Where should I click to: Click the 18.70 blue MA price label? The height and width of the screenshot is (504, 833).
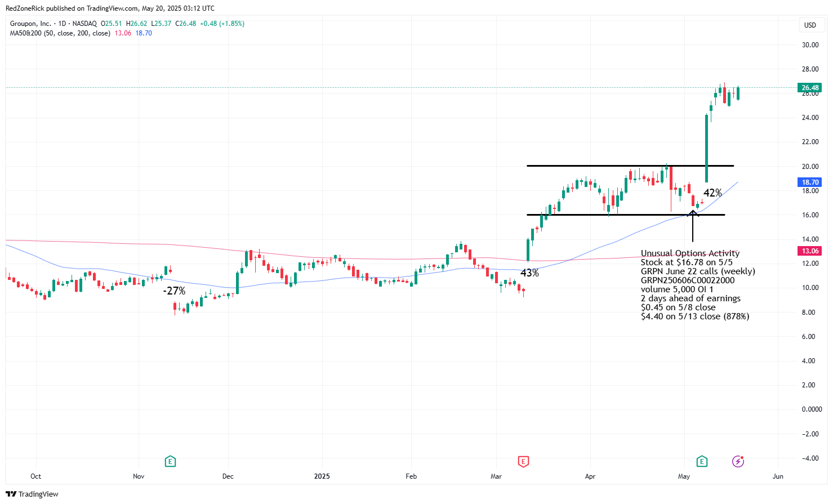pyautogui.click(x=810, y=182)
